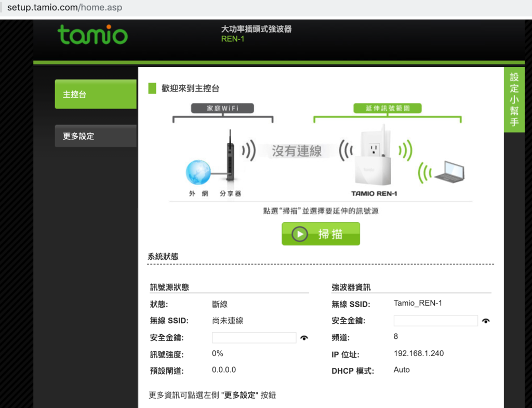
Task: Select the 尚未連線 SSID value
Action: [228, 321]
